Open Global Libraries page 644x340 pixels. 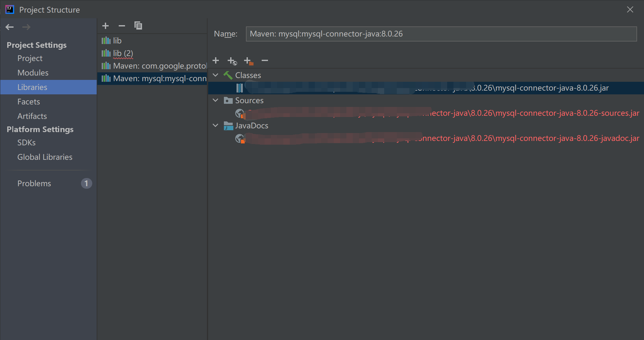[45, 157]
